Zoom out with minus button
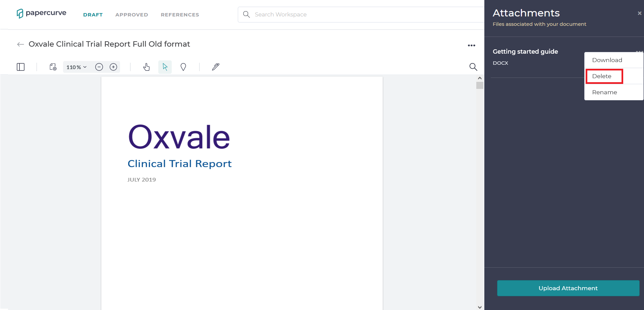 point(99,67)
